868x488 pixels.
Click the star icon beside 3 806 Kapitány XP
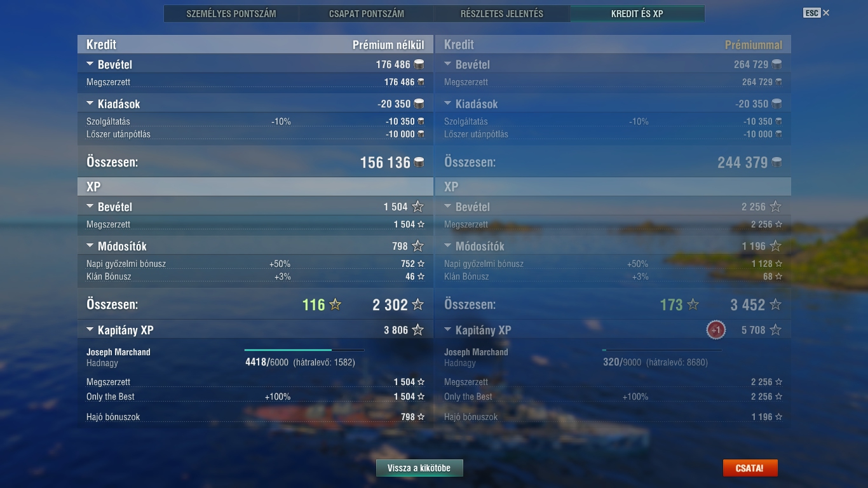click(x=417, y=330)
